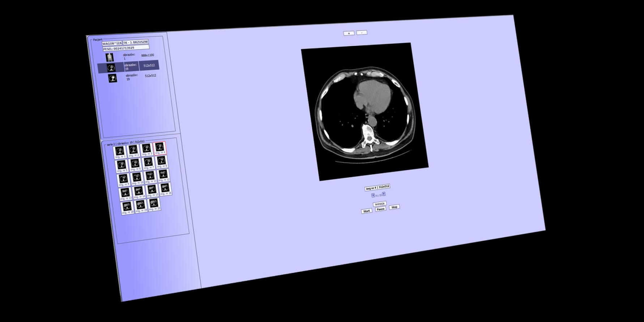This screenshot has height=322, width=644.
Task: Open thumbnail img. nr 18
Action: (x=127, y=207)
